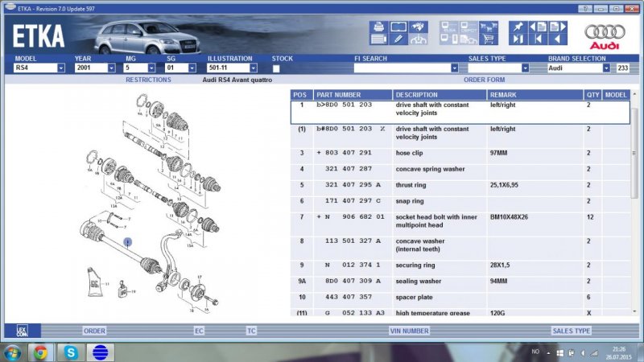Screen dimensions: 644x362
Task: Expand the ILLUSTRATION dropdown 501-11
Action: (253, 68)
